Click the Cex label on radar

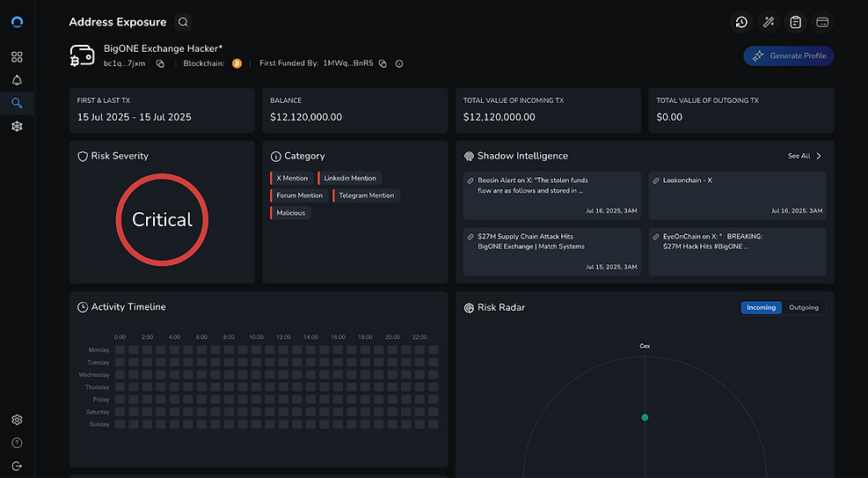pos(645,346)
